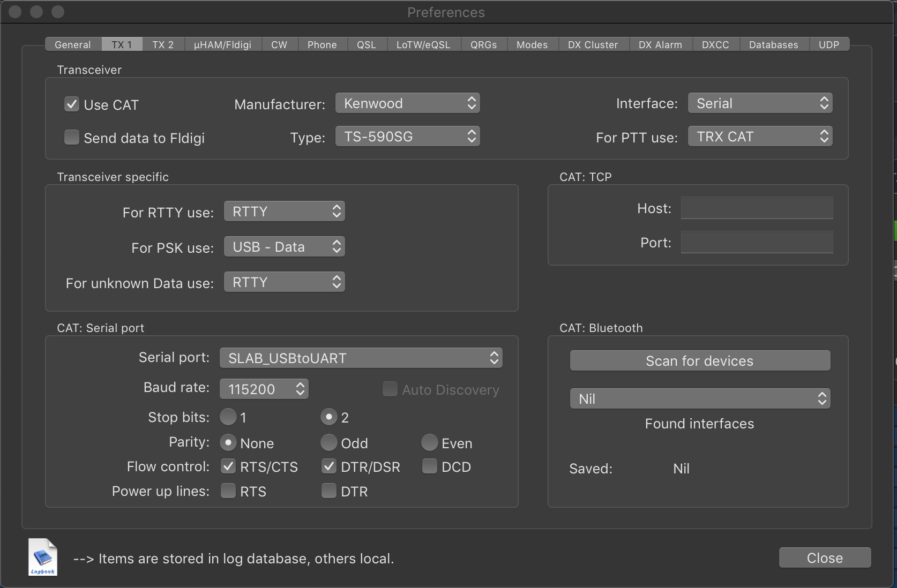Open the LoTW/eQSL tab
The width and height of the screenshot is (897, 588).
pyautogui.click(x=423, y=44)
